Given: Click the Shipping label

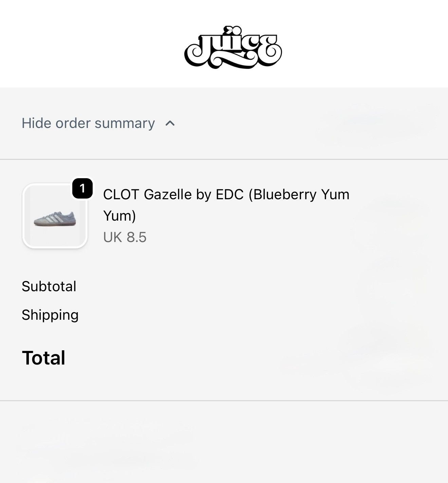Looking at the screenshot, I should 50,315.
